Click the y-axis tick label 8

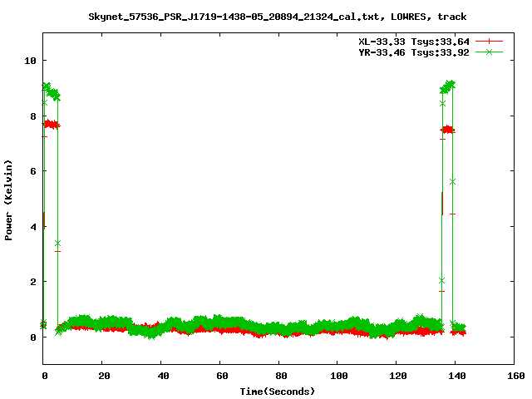33,116
